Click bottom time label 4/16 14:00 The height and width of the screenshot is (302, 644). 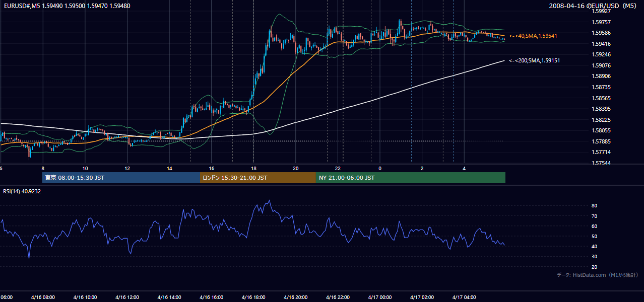[x=169, y=297]
